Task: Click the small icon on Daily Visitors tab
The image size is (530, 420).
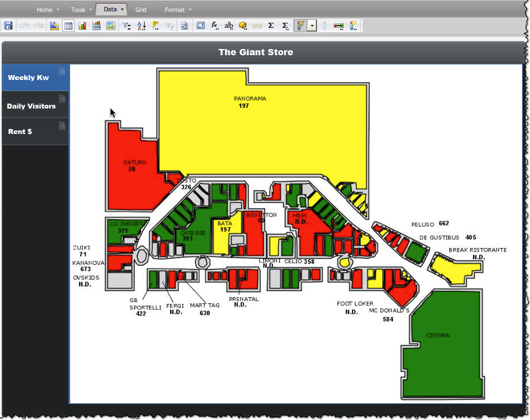Action: [62, 99]
